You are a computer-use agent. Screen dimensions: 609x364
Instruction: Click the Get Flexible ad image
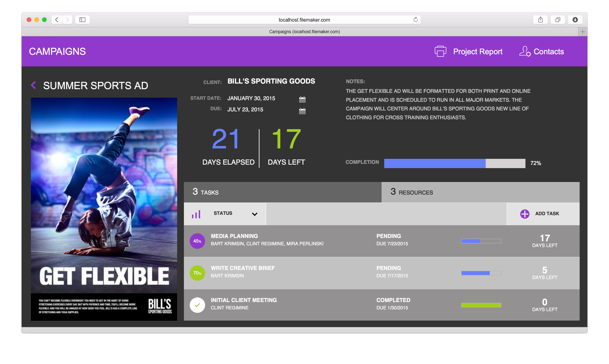[x=104, y=209]
